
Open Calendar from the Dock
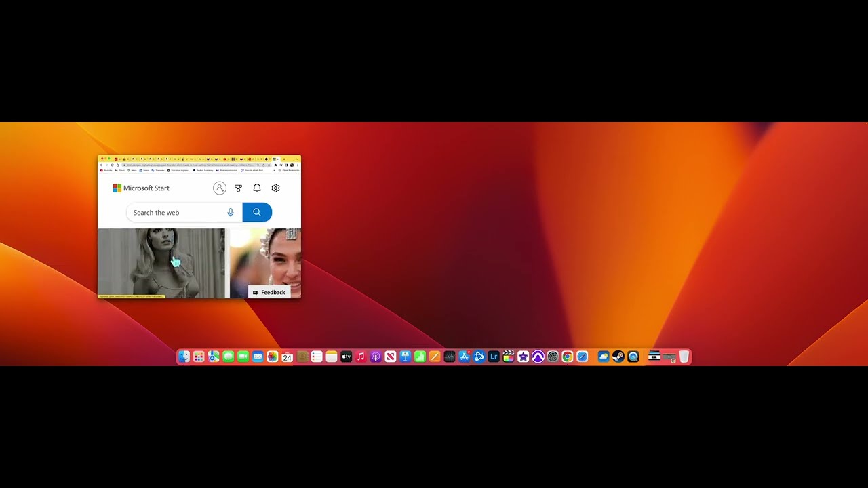tap(288, 357)
